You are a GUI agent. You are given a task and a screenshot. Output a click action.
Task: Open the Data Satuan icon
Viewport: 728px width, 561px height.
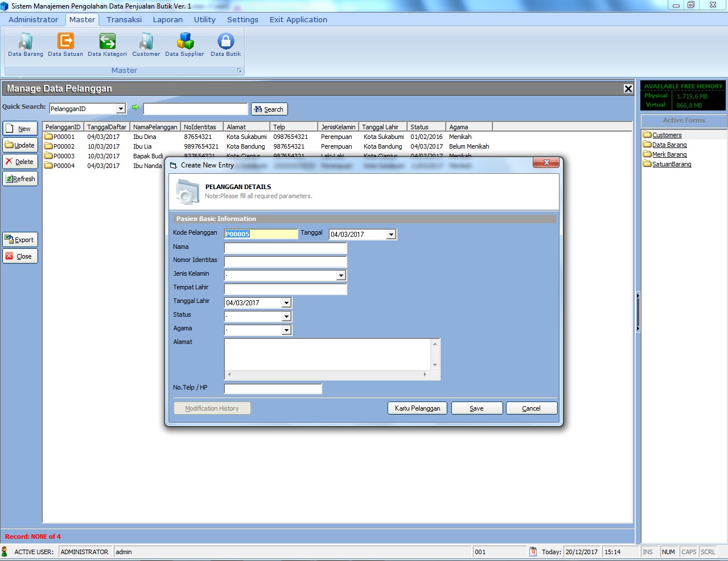pyautogui.click(x=65, y=46)
